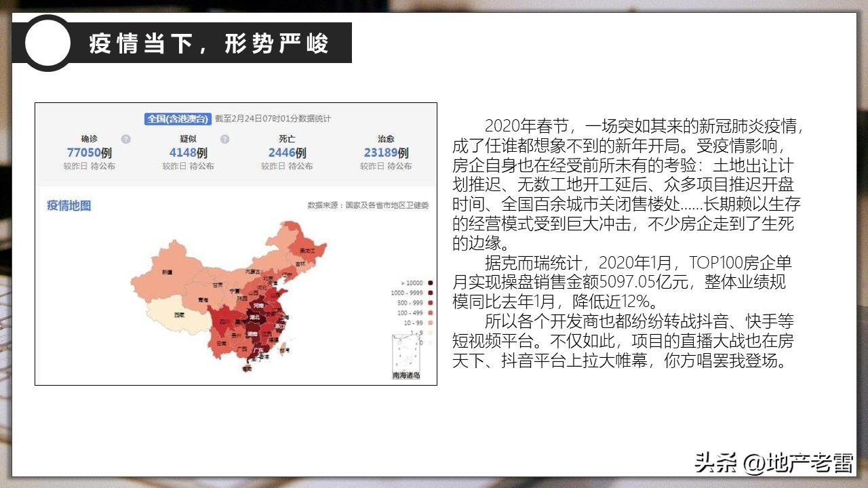Click the >10000 legend color swatch
This screenshot has height=488, width=868.
431,283
